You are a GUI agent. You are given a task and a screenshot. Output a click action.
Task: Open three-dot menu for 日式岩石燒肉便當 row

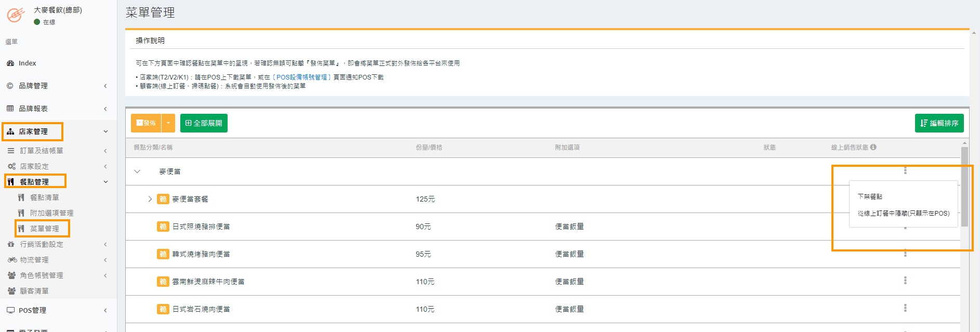[x=905, y=308]
